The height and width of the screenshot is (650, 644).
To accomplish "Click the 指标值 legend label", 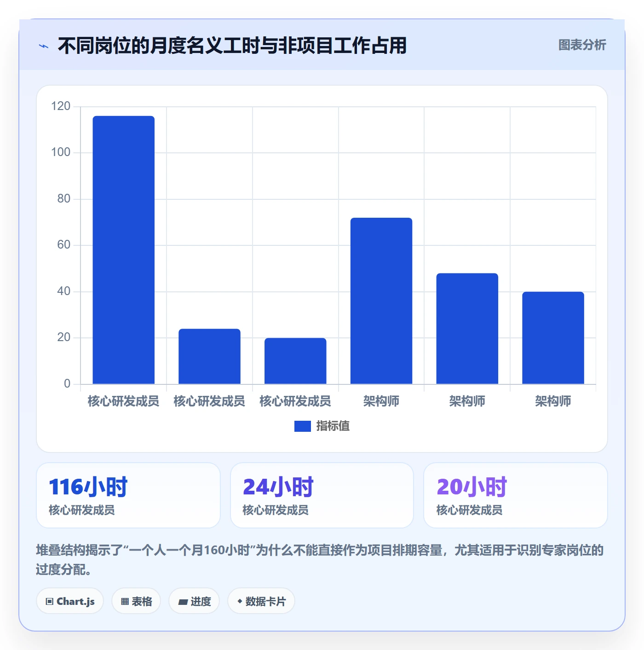I will click(x=333, y=426).
